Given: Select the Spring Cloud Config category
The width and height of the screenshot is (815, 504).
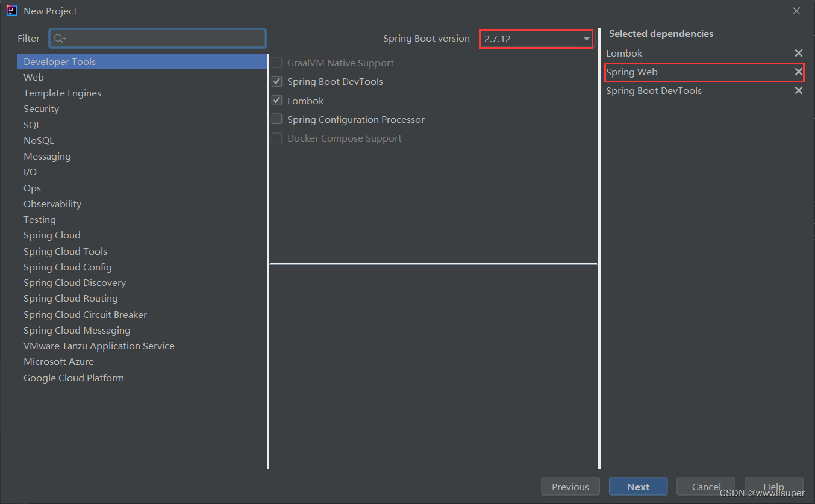Looking at the screenshot, I should tap(142, 267).
